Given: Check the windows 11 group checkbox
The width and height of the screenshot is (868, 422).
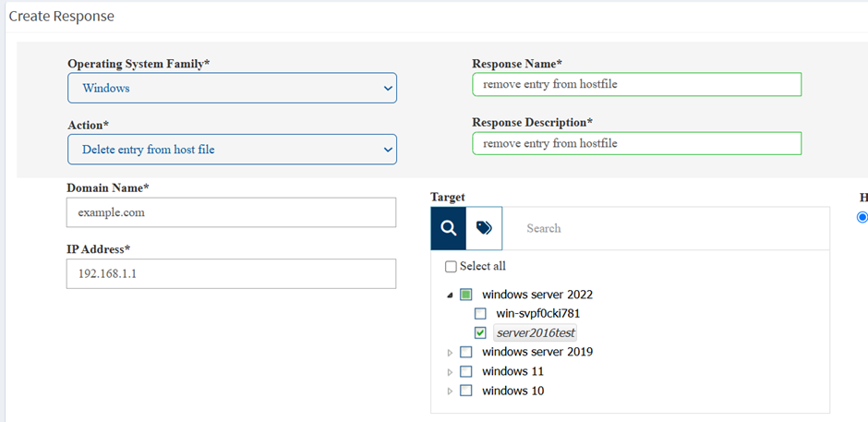Looking at the screenshot, I should coord(466,371).
